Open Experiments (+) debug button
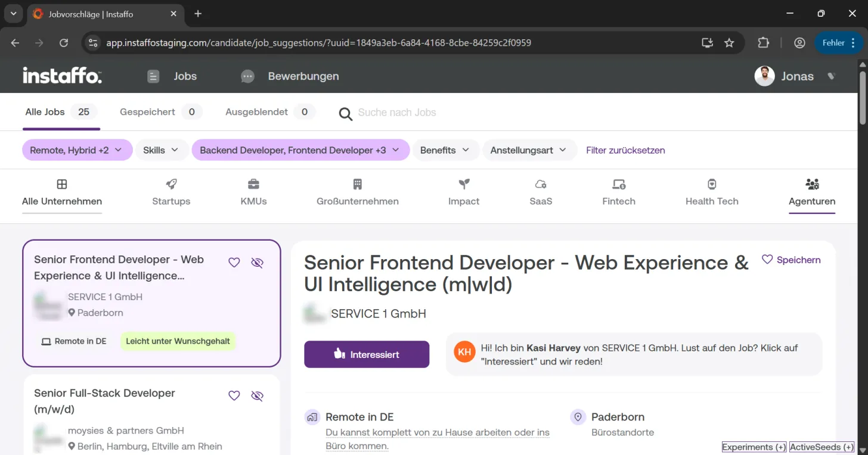Image resolution: width=868 pixels, height=455 pixels. click(x=754, y=447)
